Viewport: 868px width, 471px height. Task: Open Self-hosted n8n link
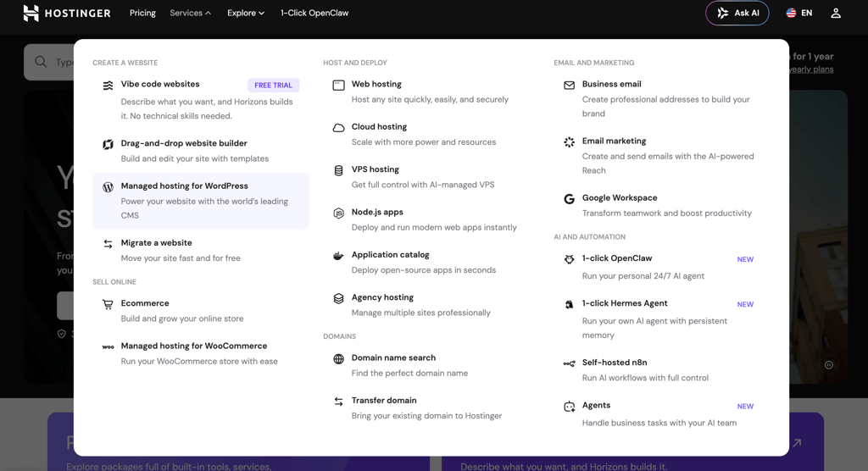[615, 362]
